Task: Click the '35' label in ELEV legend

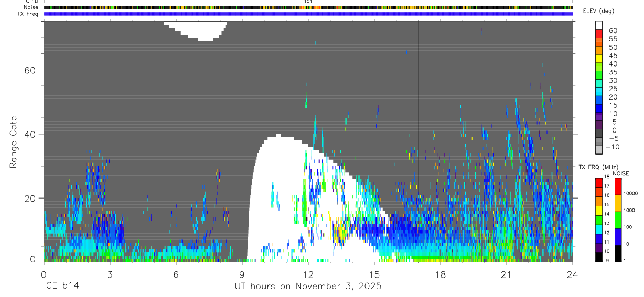Action: pyautogui.click(x=613, y=72)
